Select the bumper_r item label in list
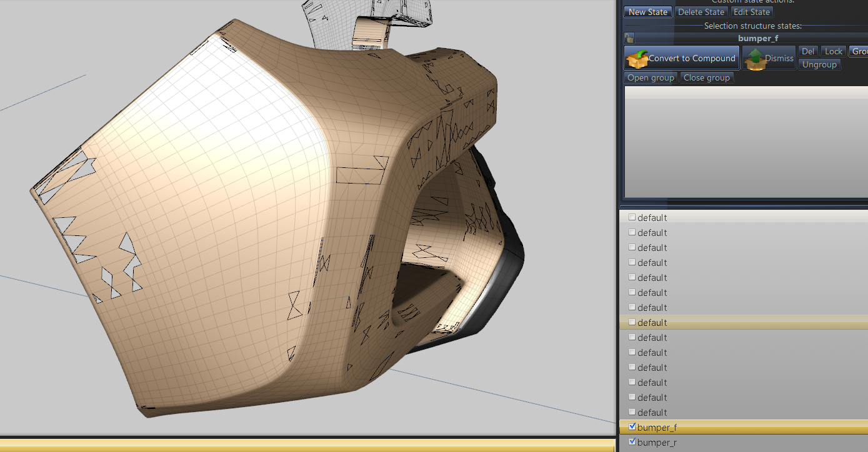868x452 pixels. (657, 443)
